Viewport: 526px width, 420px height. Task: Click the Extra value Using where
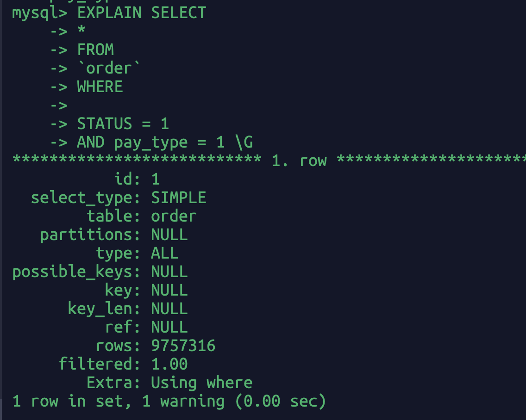(201, 383)
